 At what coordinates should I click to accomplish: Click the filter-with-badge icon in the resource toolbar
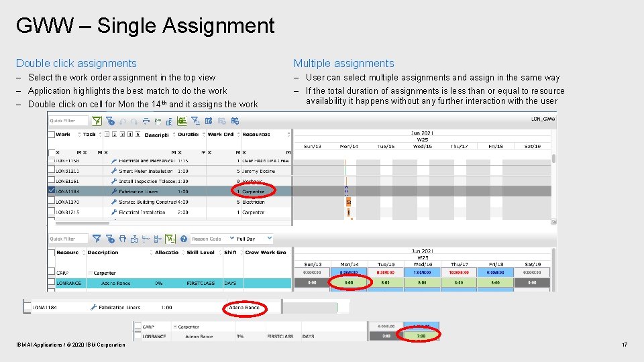110,239
